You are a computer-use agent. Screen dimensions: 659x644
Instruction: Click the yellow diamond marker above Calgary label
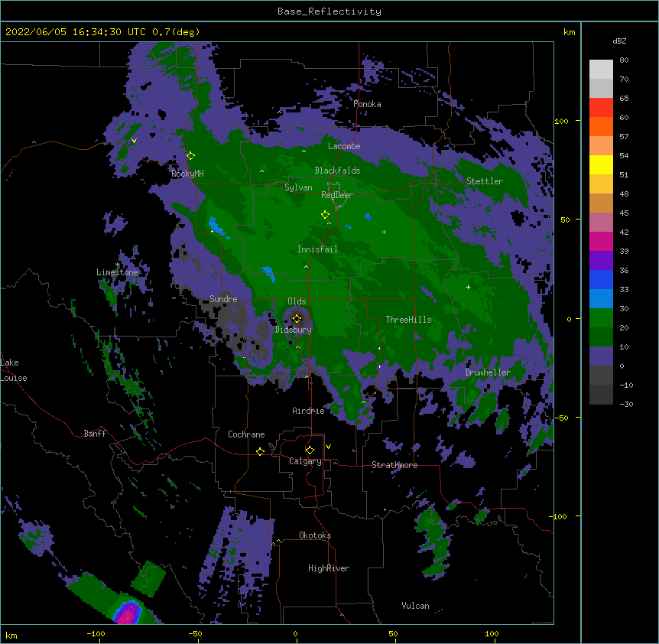coord(310,450)
